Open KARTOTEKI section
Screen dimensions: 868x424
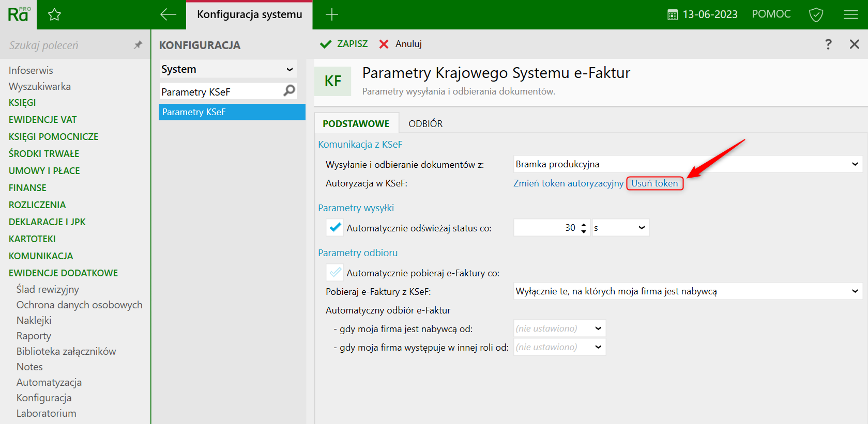(32, 239)
